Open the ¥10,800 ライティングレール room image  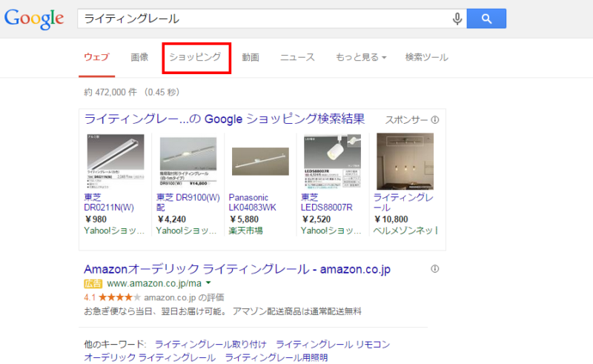405,161
